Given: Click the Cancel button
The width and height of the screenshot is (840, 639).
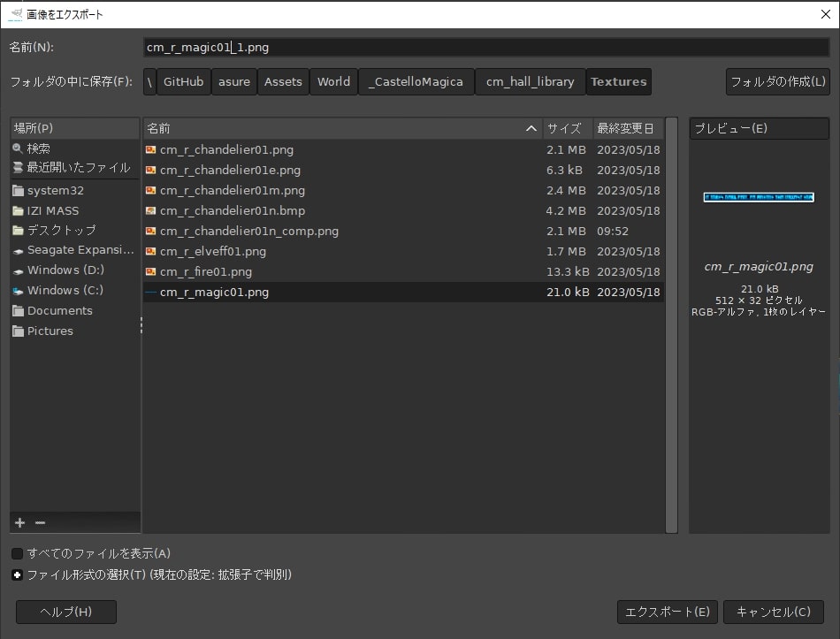Looking at the screenshot, I should 773,611.
